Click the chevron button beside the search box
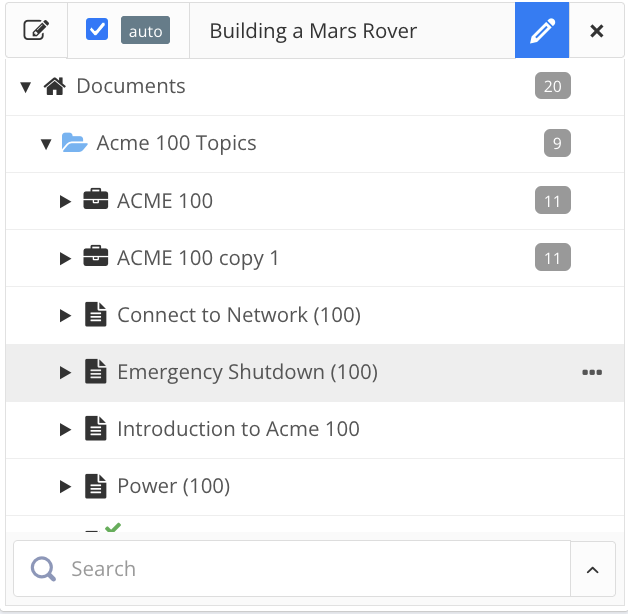Image resolution: width=628 pixels, height=614 pixels. tap(592, 570)
